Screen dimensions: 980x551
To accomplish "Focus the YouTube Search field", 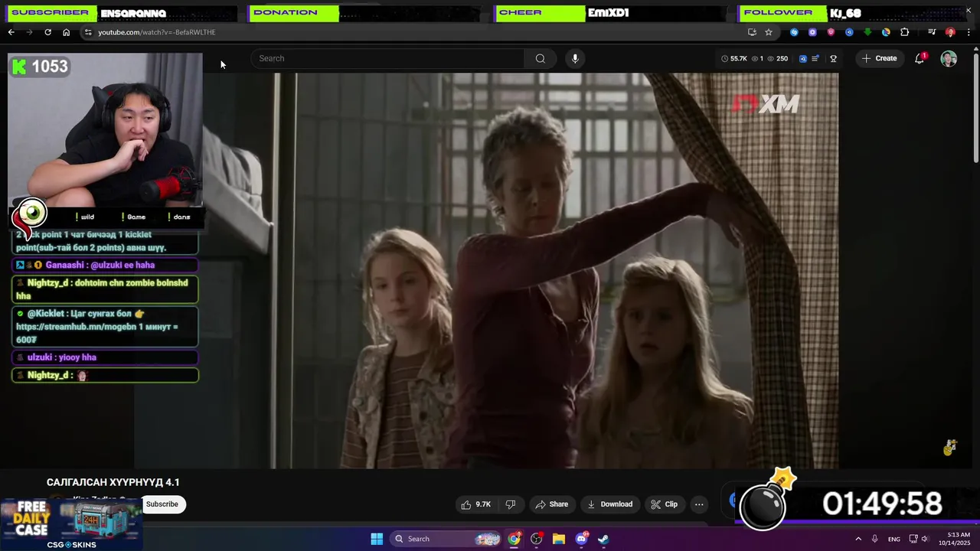I will 388,58.
